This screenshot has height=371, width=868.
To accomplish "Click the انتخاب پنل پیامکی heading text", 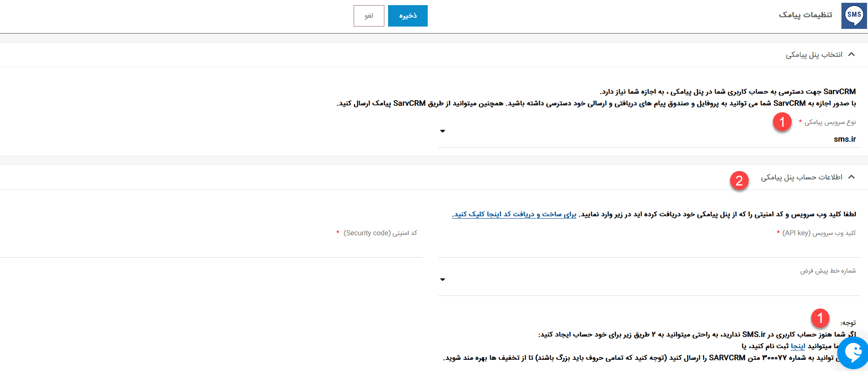I will (x=814, y=55).
